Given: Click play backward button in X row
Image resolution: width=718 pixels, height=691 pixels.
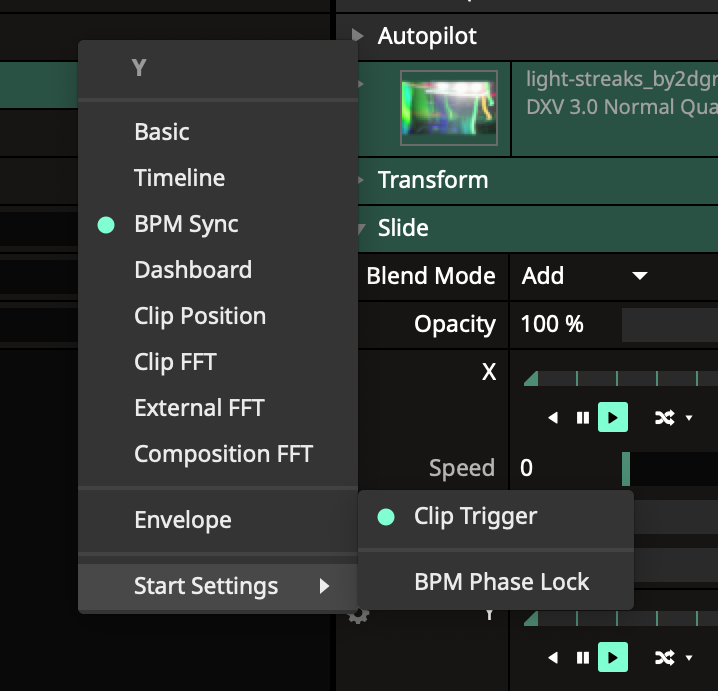Looking at the screenshot, I should (553, 418).
